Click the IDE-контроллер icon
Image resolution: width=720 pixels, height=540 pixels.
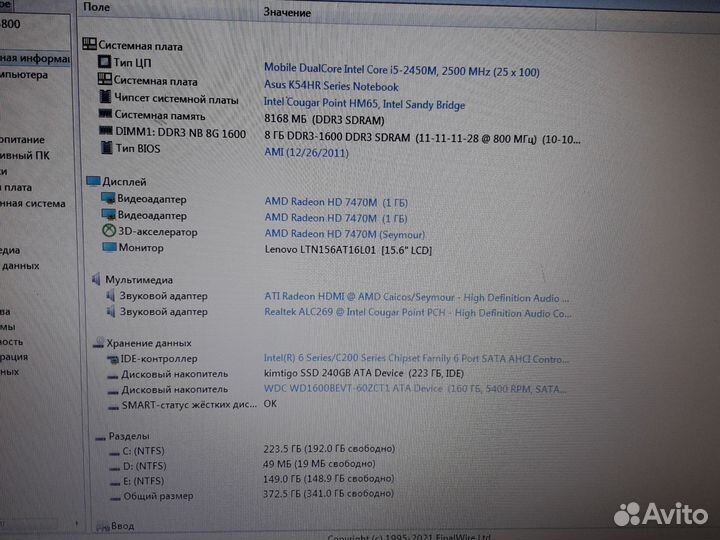click(112, 359)
